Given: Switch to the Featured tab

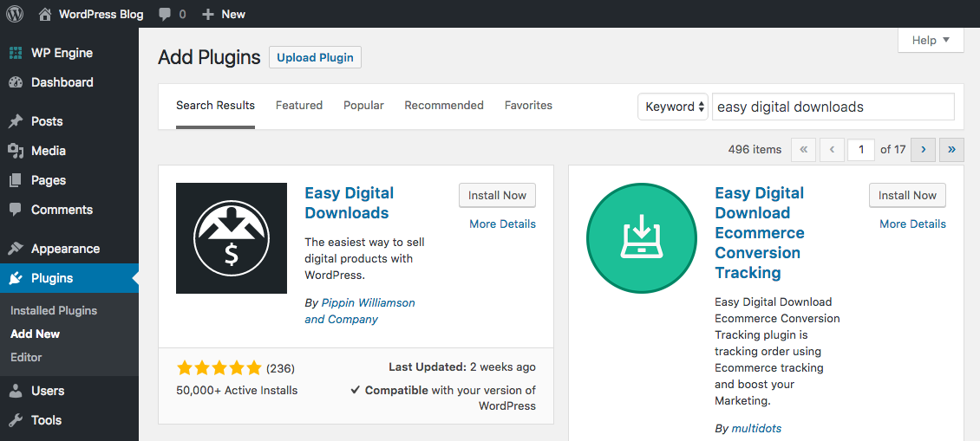Looking at the screenshot, I should pyautogui.click(x=299, y=106).
